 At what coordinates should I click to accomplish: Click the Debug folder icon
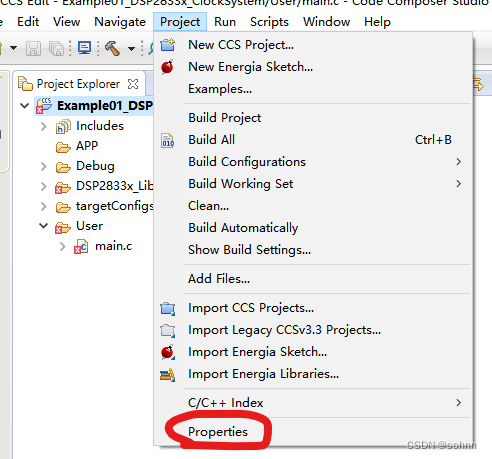[x=63, y=167]
